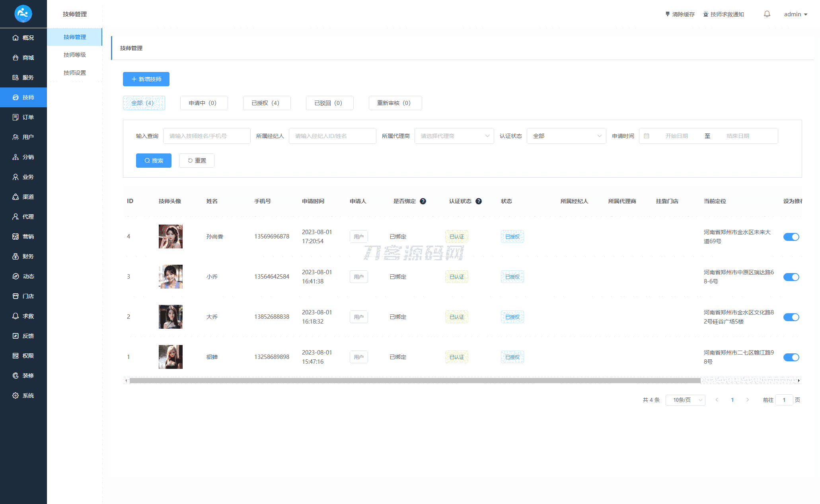Disable recommend switch for 貂蝉
This screenshot has width=820, height=504.
coord(791,357)
